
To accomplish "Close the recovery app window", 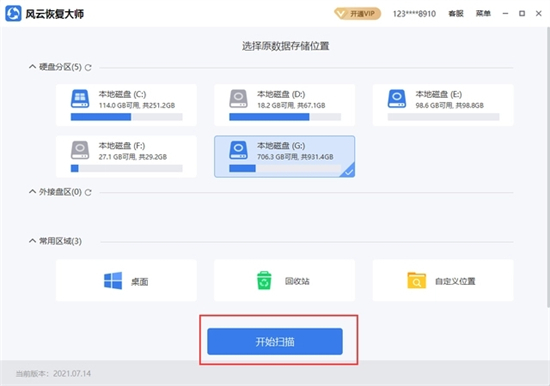I will (x=539, y=13).
